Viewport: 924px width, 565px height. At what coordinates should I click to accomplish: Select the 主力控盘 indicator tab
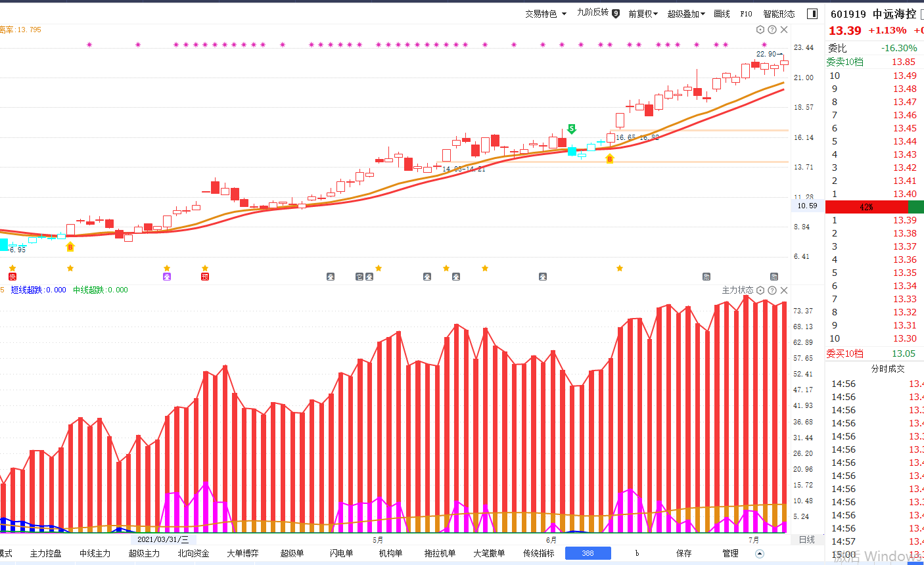click(45, 553)
